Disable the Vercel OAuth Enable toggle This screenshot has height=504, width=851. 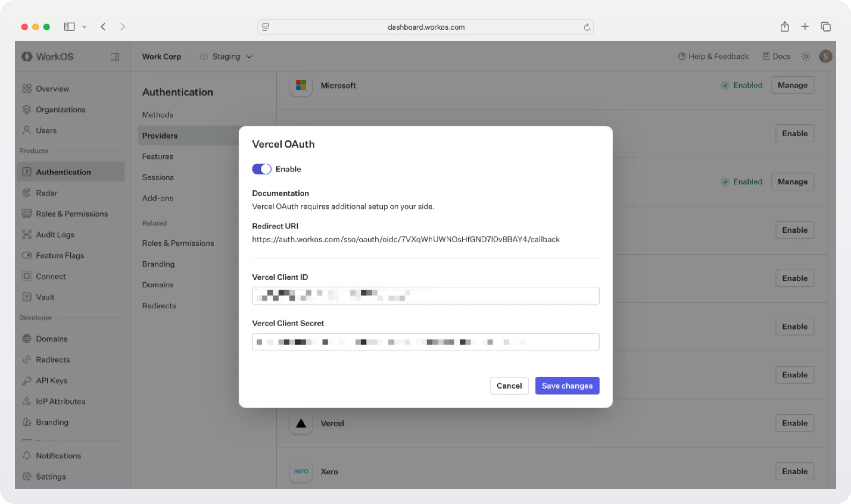click(261, 169)
